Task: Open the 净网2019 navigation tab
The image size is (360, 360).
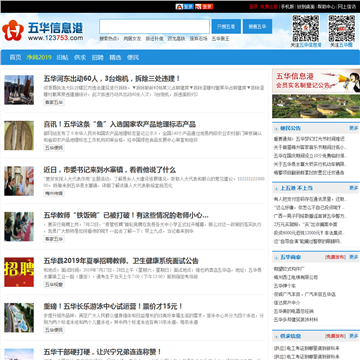Action: 39,57
